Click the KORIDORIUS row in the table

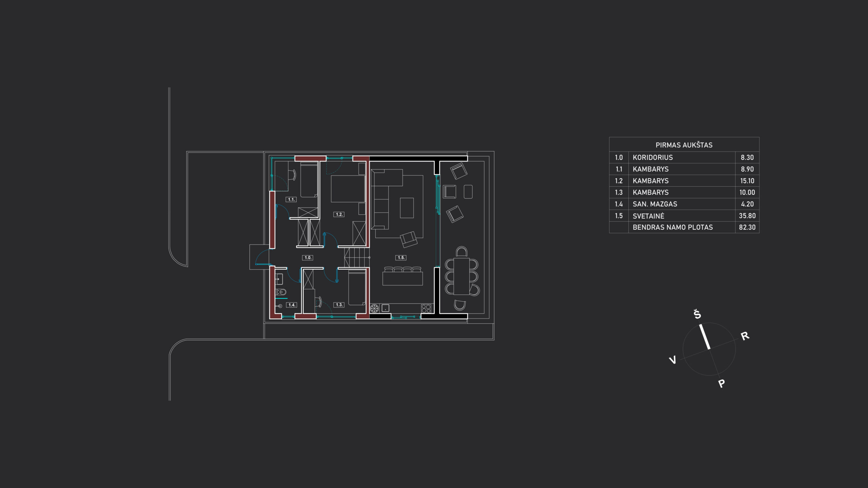[653, 158]
